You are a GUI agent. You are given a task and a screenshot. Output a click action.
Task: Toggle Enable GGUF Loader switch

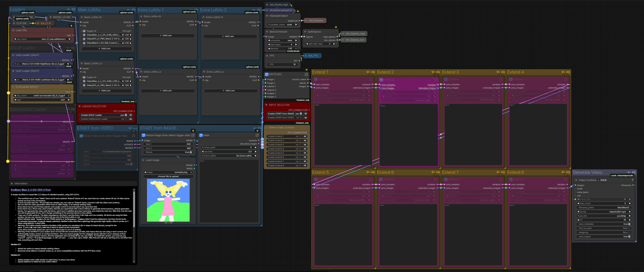click(x=126, y=115)
